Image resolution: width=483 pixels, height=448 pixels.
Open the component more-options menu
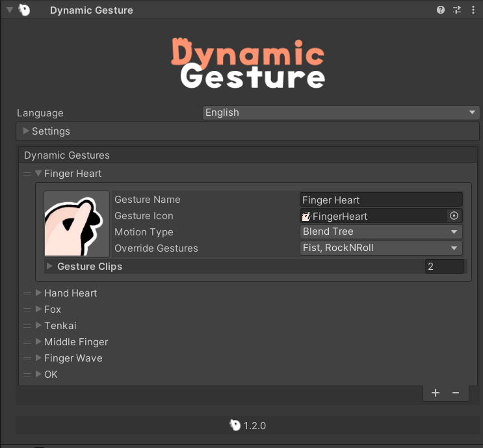(x=473, y=10)
